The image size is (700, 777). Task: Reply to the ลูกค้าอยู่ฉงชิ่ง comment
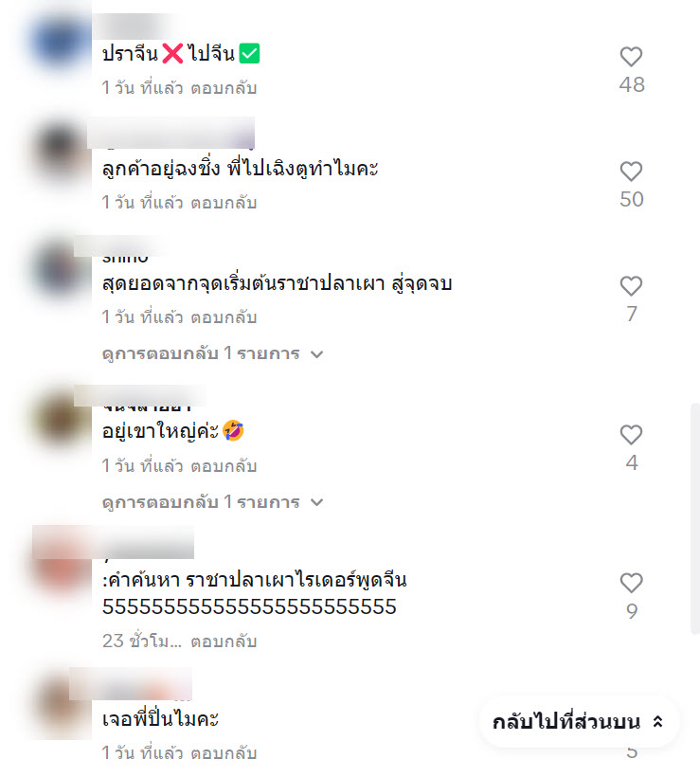pyautogui.click(x=224, y=203)
